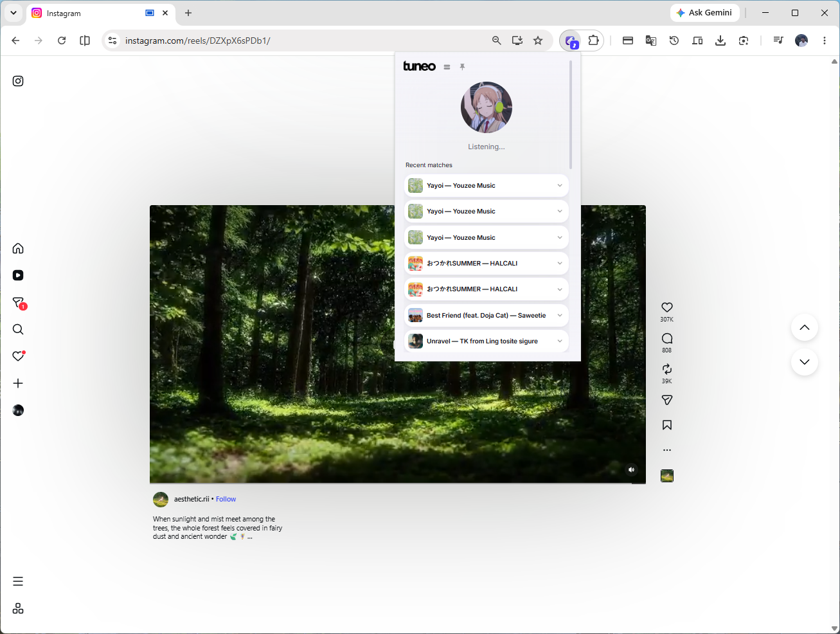The image size is (840, 634).
Task: Open split view
Action: [x=85, y=41]
